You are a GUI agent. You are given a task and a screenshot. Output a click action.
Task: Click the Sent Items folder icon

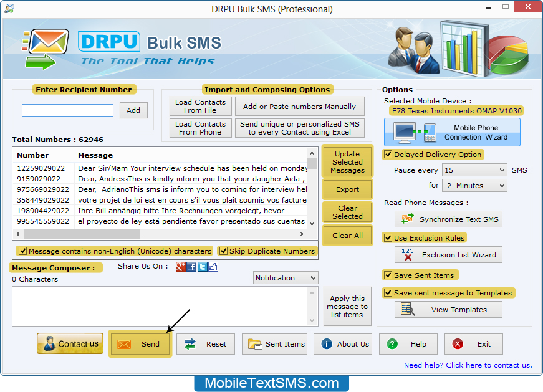pos(255,344)
